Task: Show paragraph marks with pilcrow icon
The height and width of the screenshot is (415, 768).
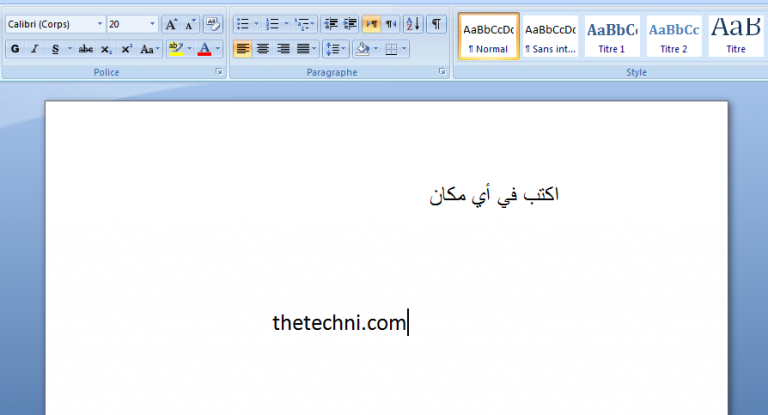Action: [x=435, y=24]
